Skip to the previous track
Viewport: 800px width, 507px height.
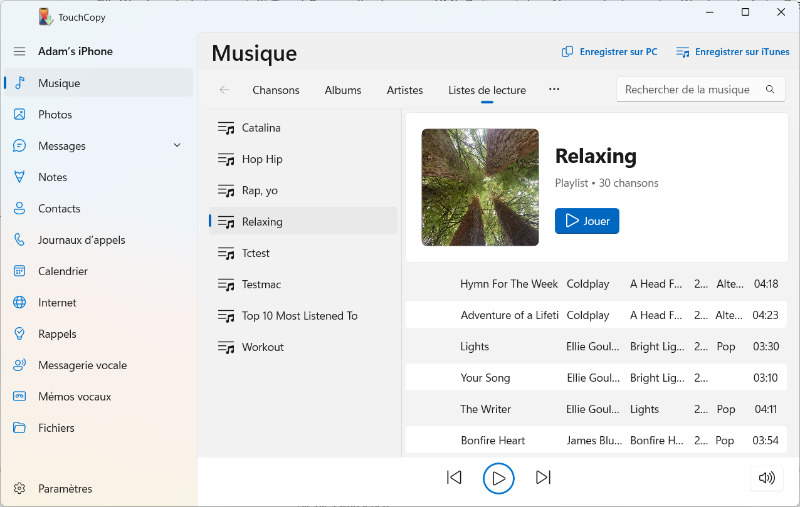coord(454,478)
